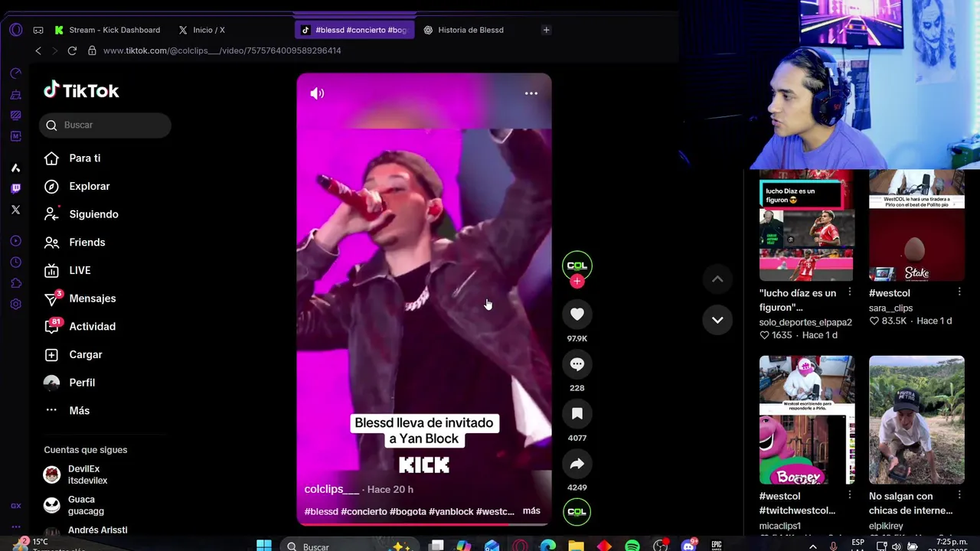Open options for #twitchwestcol Barney clip
Image resolution: width=980 pixels, height=551 pixels.
(849, 496)
